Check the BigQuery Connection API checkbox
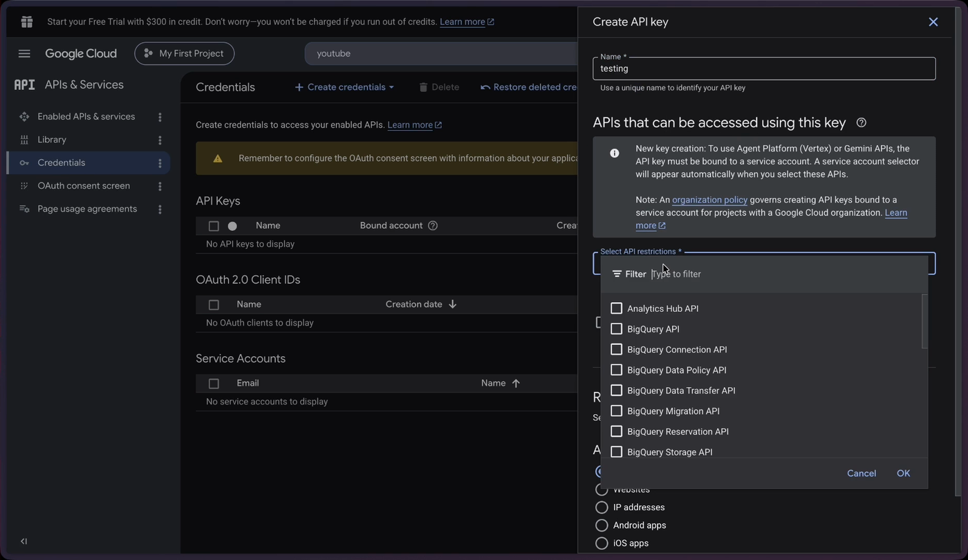 (616, 349)
